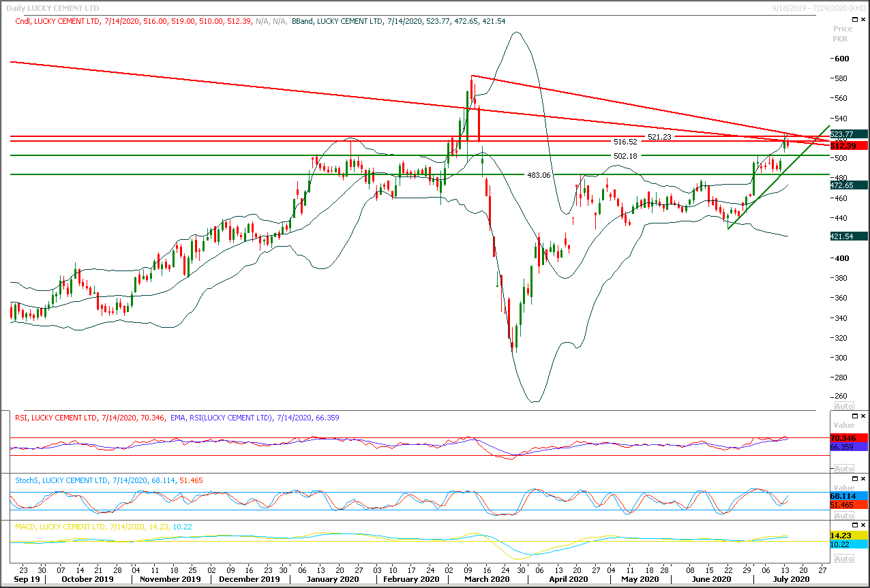Click the 68.114 StochS value tag

click(x=848, y=495)
